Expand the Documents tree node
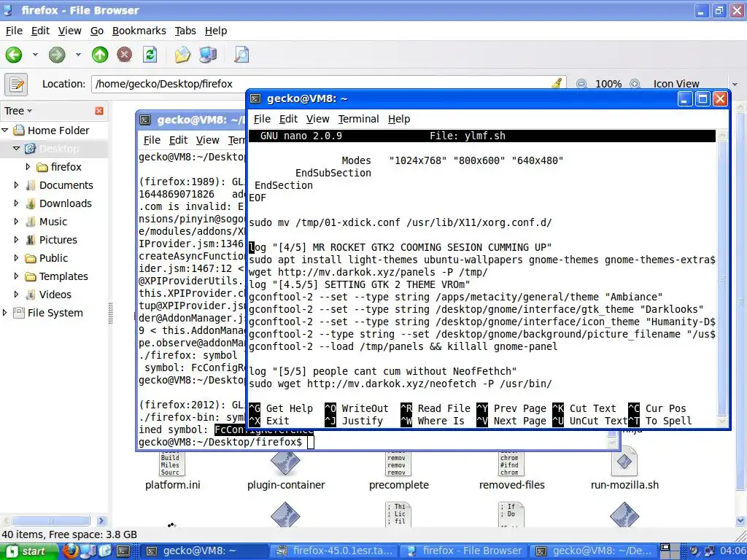747x560 pixels. (16, 184)
